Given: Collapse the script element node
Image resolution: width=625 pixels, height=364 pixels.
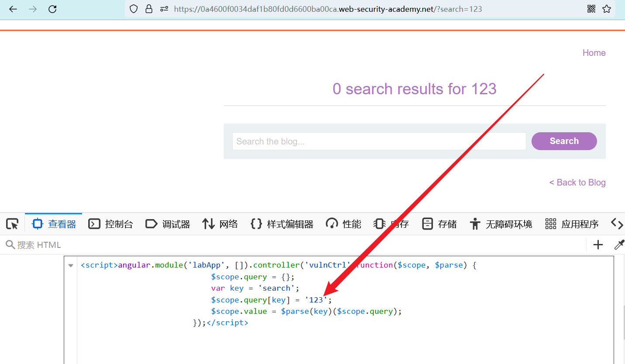Looking at the screenshot, I should (x=71, y=265).
